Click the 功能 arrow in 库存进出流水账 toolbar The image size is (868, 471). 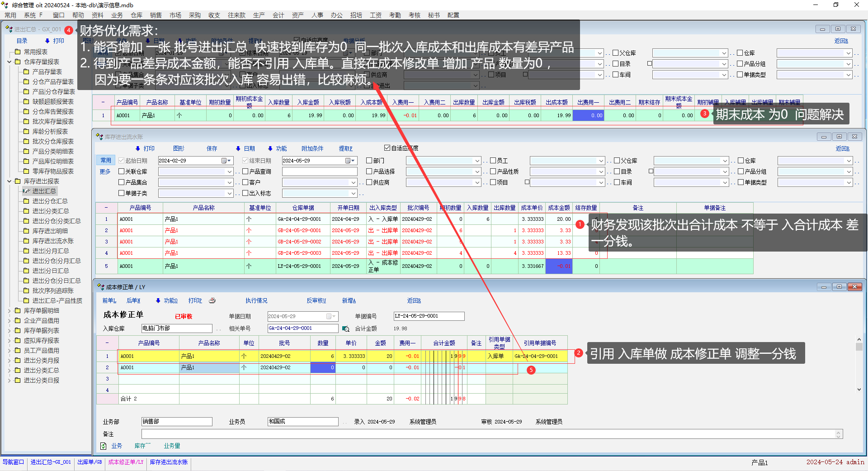[270, 148]
